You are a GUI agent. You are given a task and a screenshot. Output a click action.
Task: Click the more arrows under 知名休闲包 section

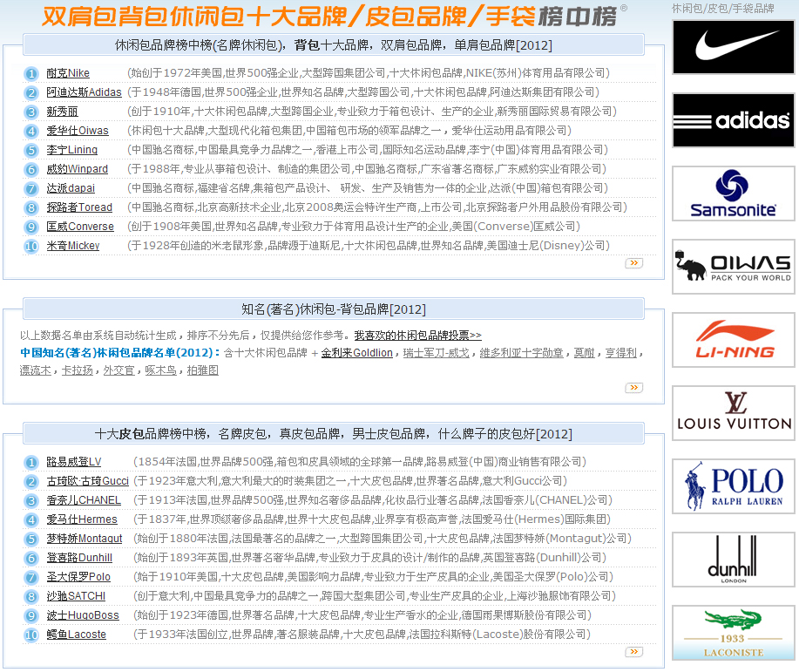pos(634,388)
